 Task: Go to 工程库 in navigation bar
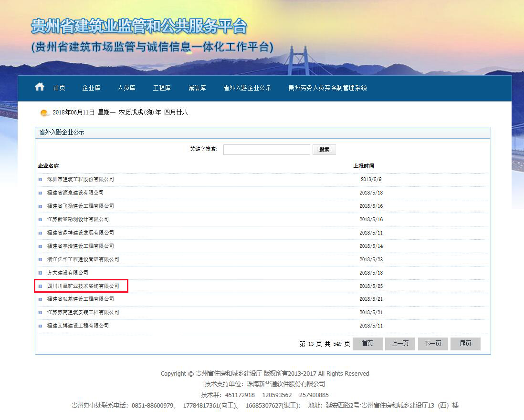click(162, 88)
